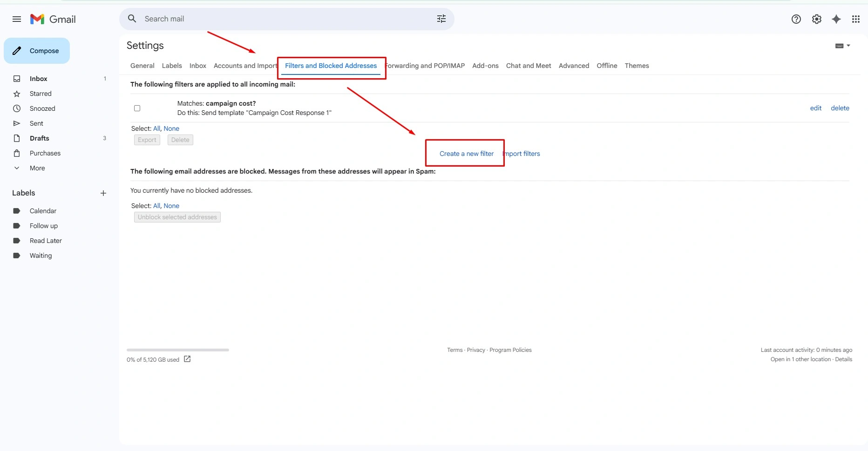The image size is (868, 451).
Task: Open storage manage external link icon
Action: (x=187, y=359)
